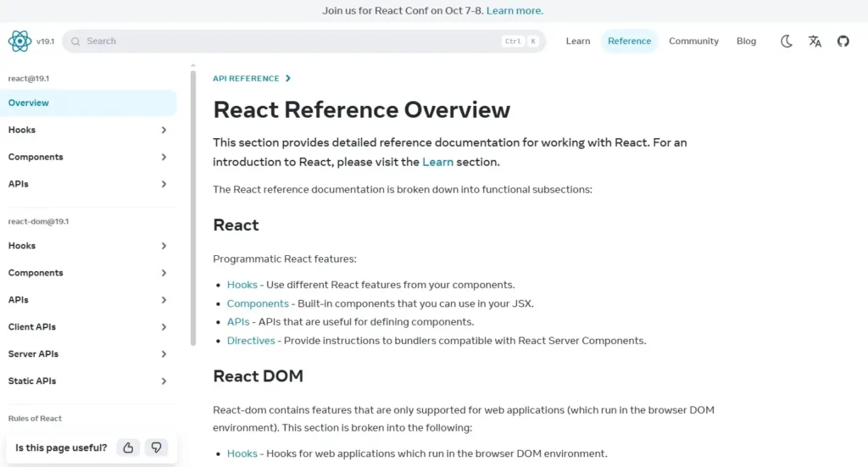This screenshot has width=868, height=467.
Task: Switch to the Learn nav tab
Action: [578, 41]
